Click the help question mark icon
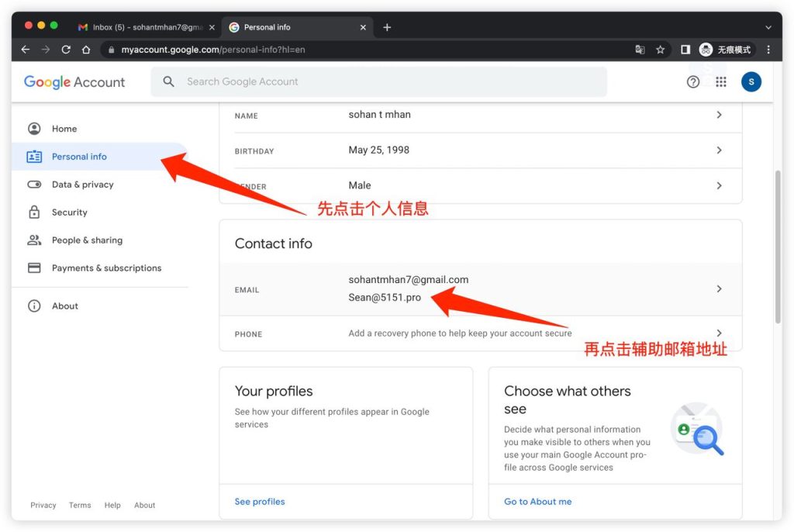 [x=693, y=81]
